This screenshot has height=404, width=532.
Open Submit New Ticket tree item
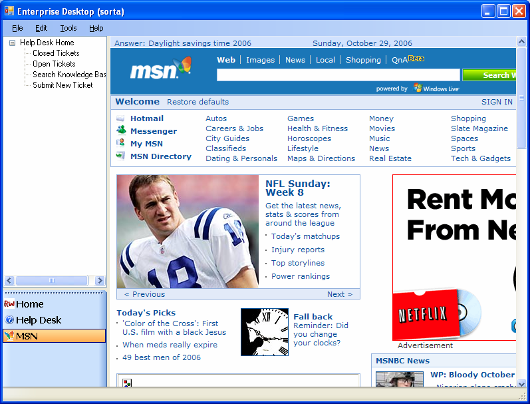[63, 85]
